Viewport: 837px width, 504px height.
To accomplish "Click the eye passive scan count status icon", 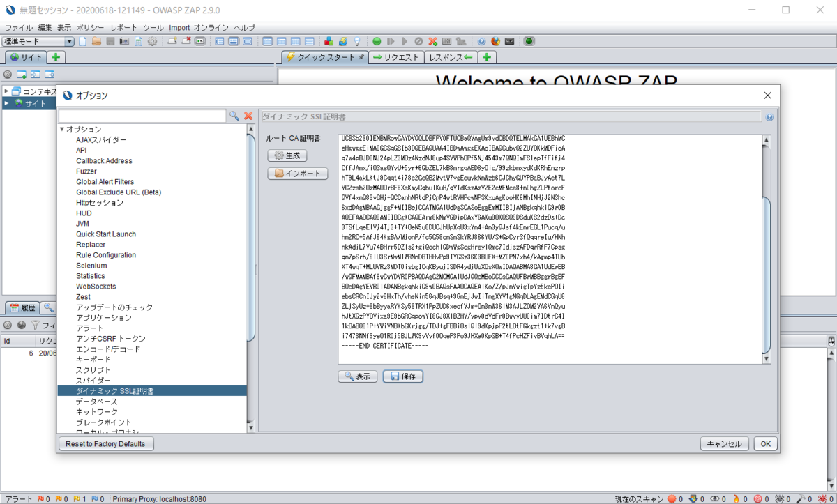I will point(718,499).
